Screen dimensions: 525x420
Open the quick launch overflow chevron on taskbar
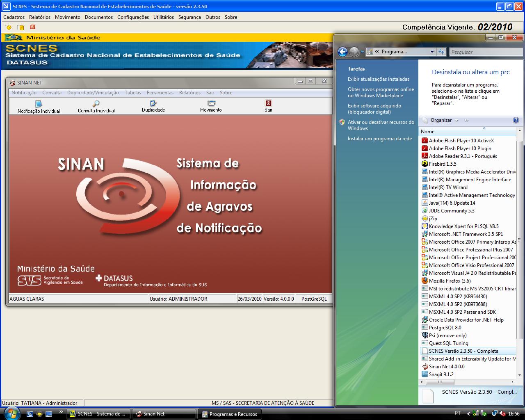(61, 412)
